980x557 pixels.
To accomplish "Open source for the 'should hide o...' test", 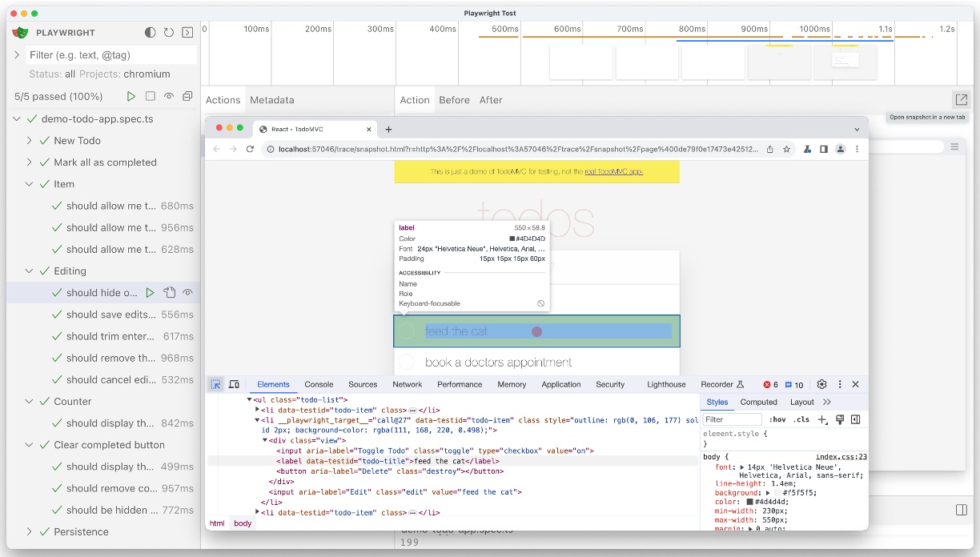I will click(169, 293).
